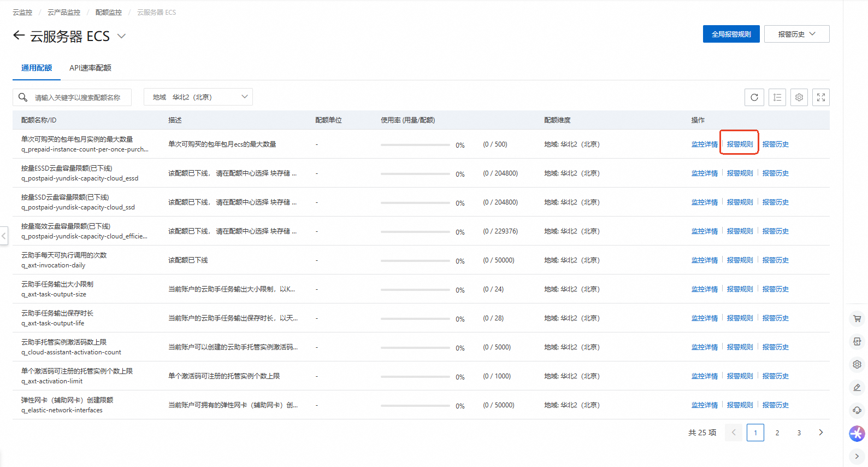Switch to the 通用配额 tab
Screen dimensions: 868x467
pos(37,68)
